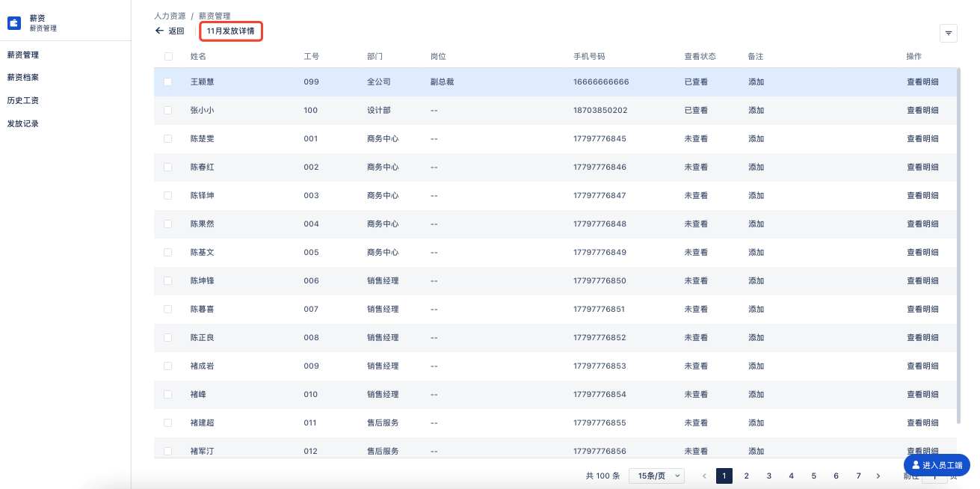Click 添加 remark for 陈果然
Image resolution: width=980 pixels, height=489 pixels.
(756, 224)
